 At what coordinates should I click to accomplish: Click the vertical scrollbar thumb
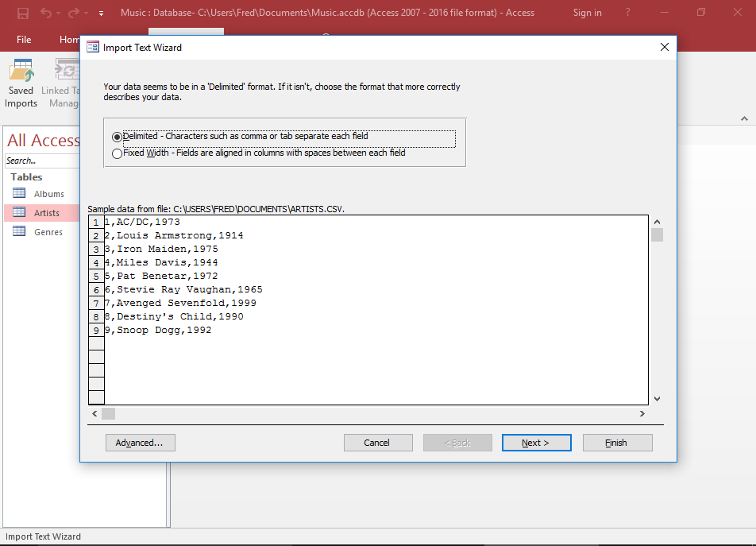(657, 235)
